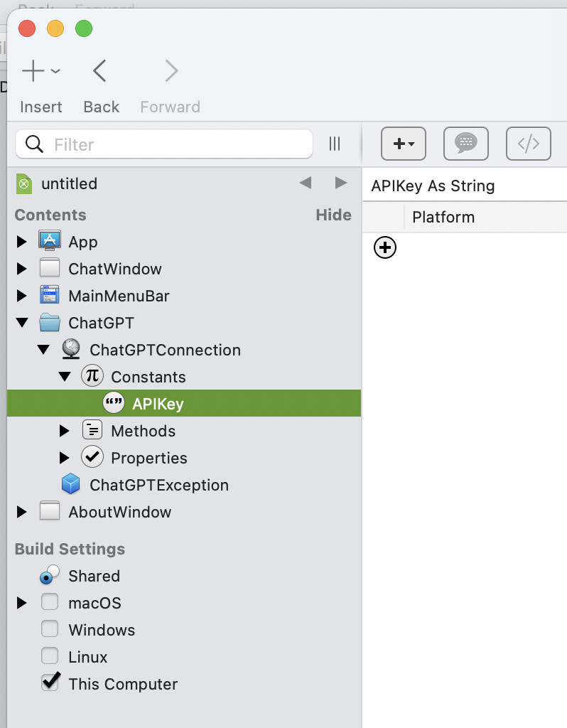Select ChatGPTException in the navigator

tap(159, 485)
